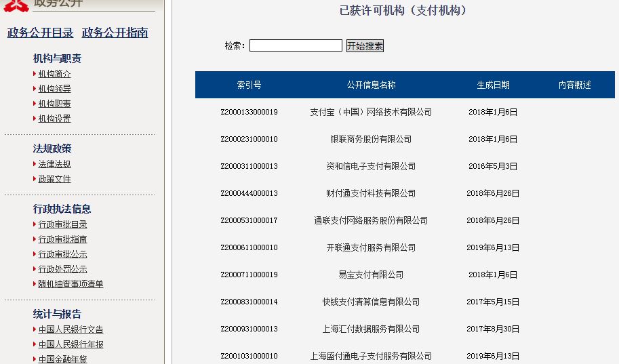619x364 pixels.
Task: Click the 公开信息名称 column header
Action: pyautogui.click(x=371, y=85)
